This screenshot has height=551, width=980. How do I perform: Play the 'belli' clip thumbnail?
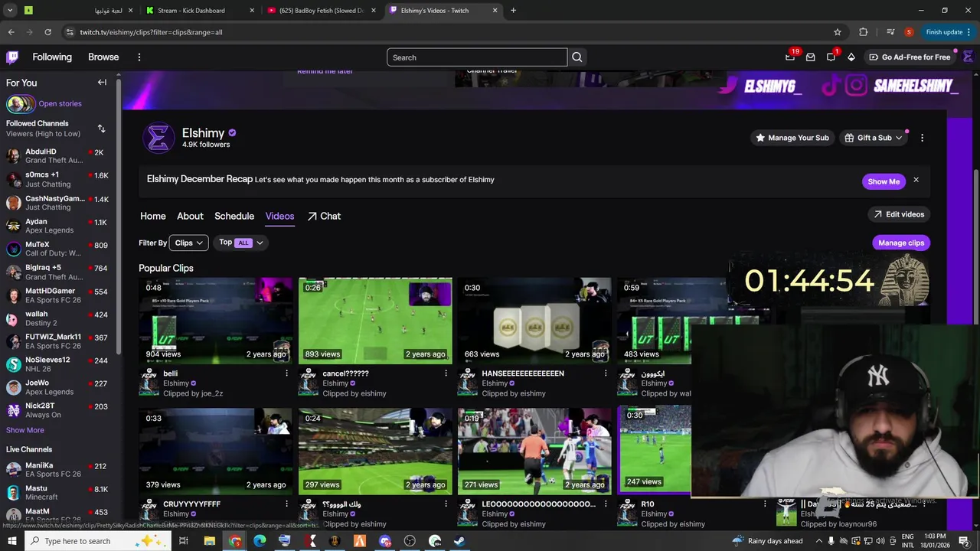(215, 321)
